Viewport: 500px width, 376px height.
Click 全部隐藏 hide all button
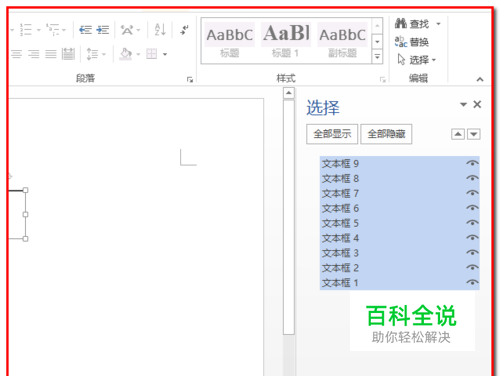386,134
